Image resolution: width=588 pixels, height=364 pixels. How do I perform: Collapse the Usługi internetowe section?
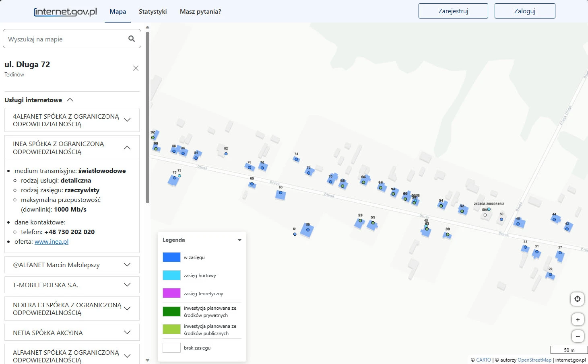pyautogui.click(x=70, y=100)
